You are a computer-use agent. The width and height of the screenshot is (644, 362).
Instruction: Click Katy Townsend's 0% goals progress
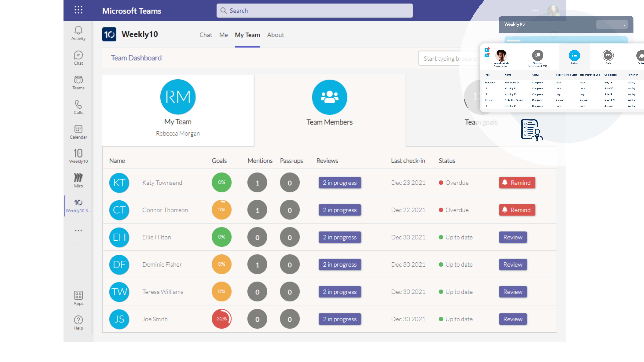point(221,182)
